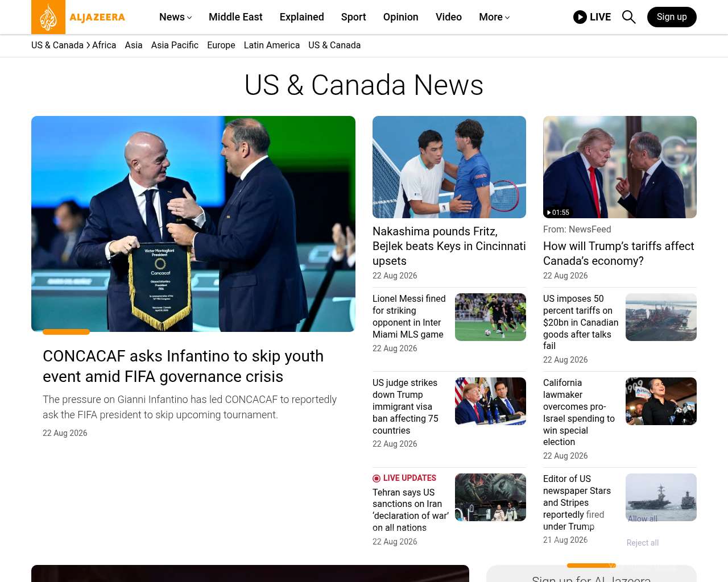Select Asia in the region bar

click(134, 45)
